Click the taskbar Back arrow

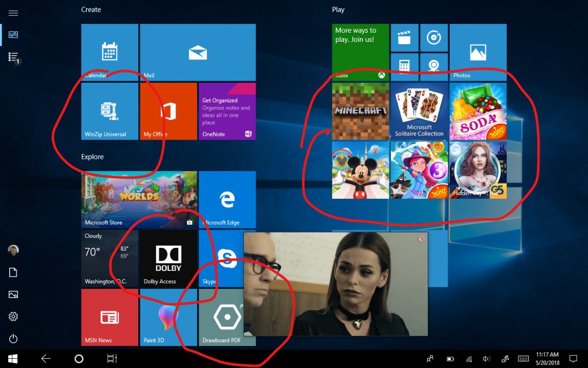click(46, 359)
